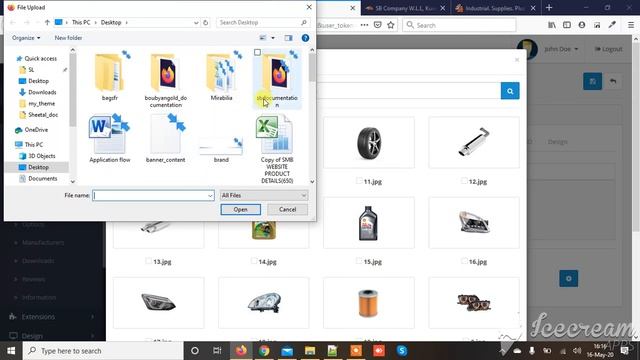
Task: Select the Copy of SMB WEBSITE PRODUCT DETAILS spreadsheet
Action: tap(277, 149)
